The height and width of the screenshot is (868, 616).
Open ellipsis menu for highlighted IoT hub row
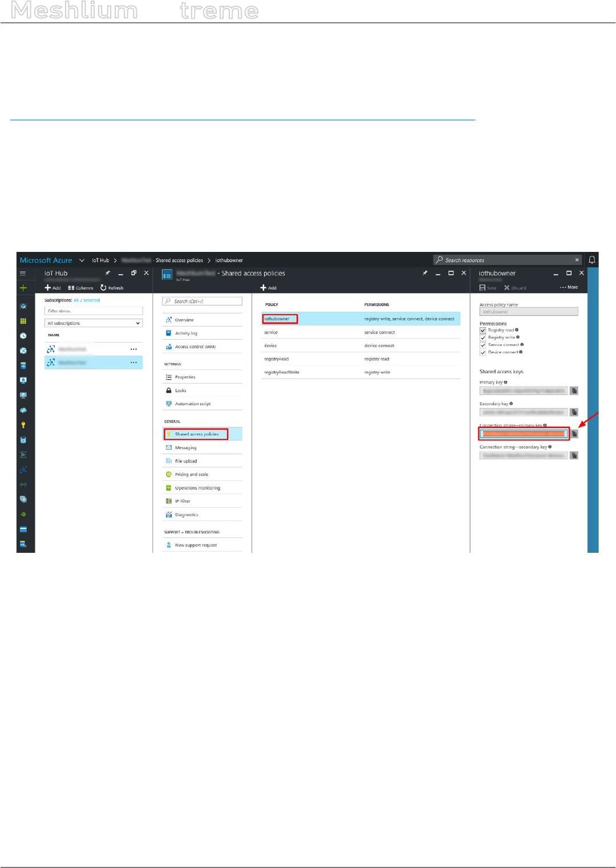(x=133, y=362)
